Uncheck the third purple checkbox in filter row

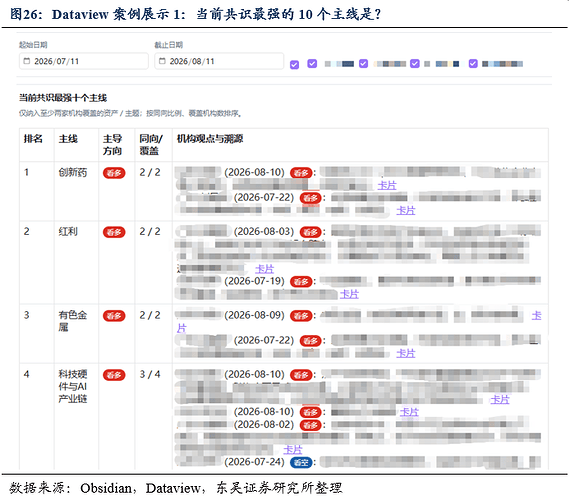[x=363, y=63]
